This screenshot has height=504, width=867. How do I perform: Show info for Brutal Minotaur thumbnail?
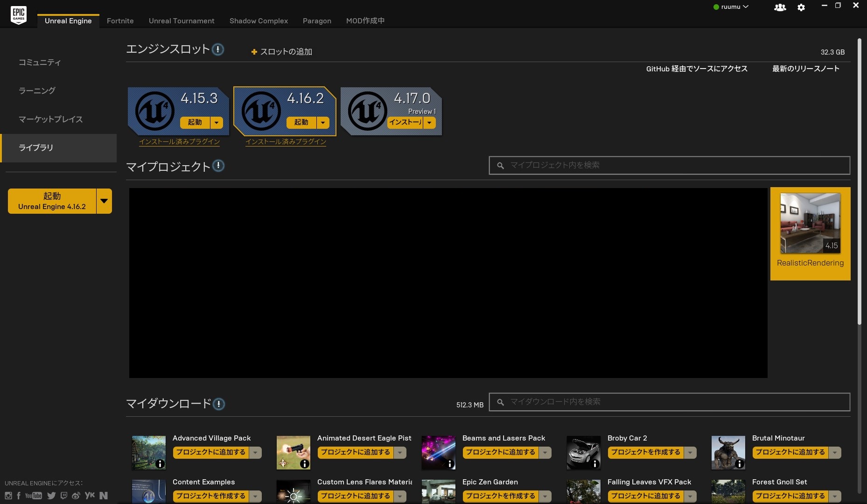click(740, 464)
